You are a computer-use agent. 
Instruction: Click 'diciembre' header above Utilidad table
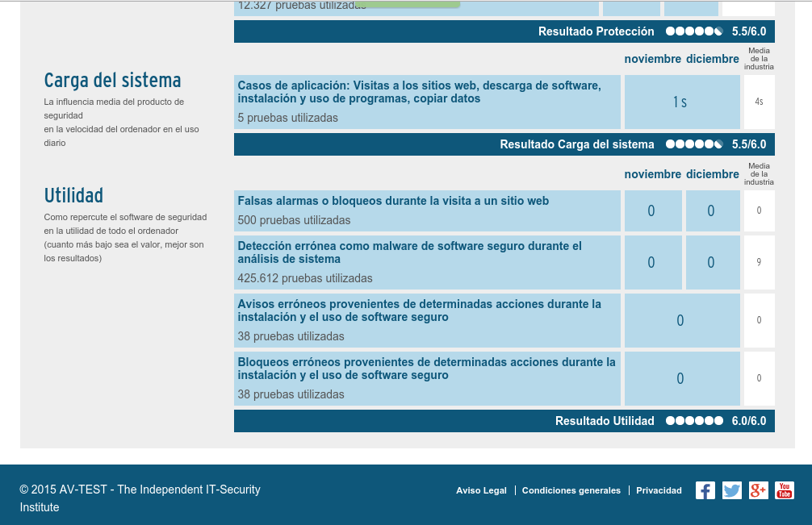point(713,174)
